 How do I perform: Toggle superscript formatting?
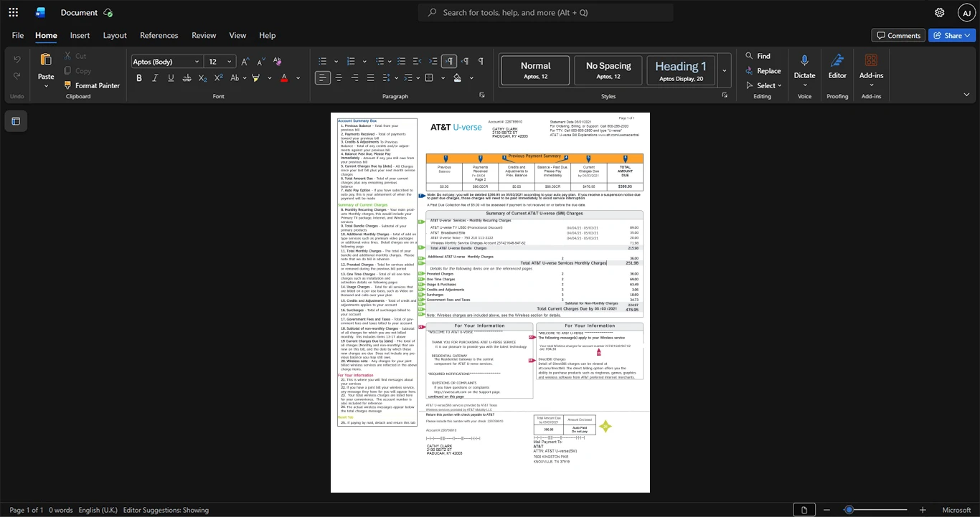click(219, 77)
